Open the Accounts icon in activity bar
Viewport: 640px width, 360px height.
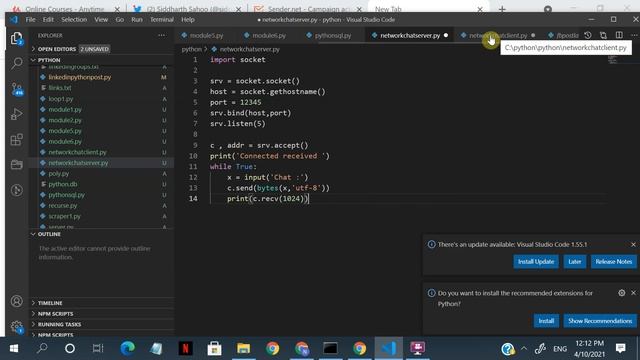click(x=16, y=301)
